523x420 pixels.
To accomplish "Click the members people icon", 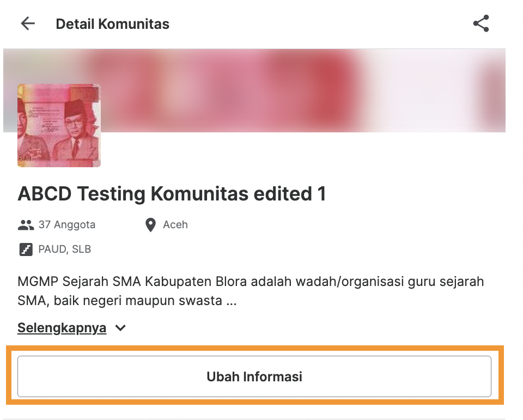I will [26, 224].
